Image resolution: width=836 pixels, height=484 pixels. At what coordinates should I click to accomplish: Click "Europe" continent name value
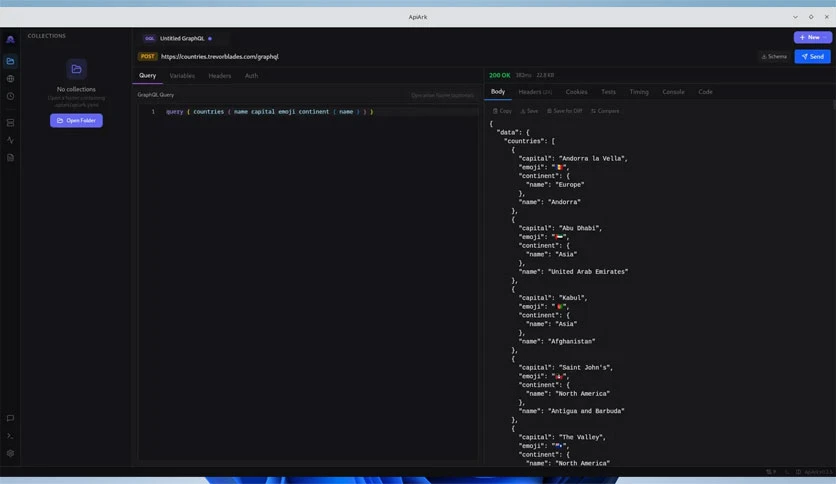click(x=569, y=185)
